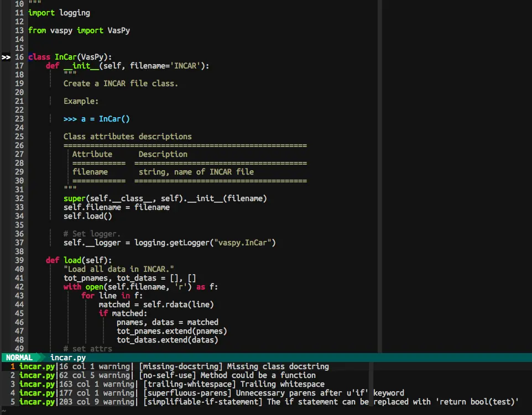Click 'self.filename = filename' line

(117, 208)
